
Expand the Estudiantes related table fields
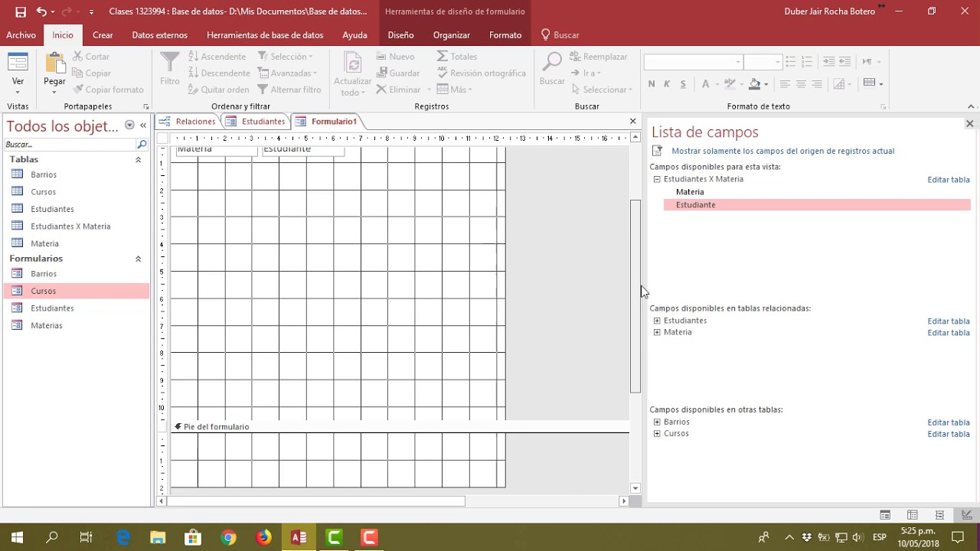[657, 321]
